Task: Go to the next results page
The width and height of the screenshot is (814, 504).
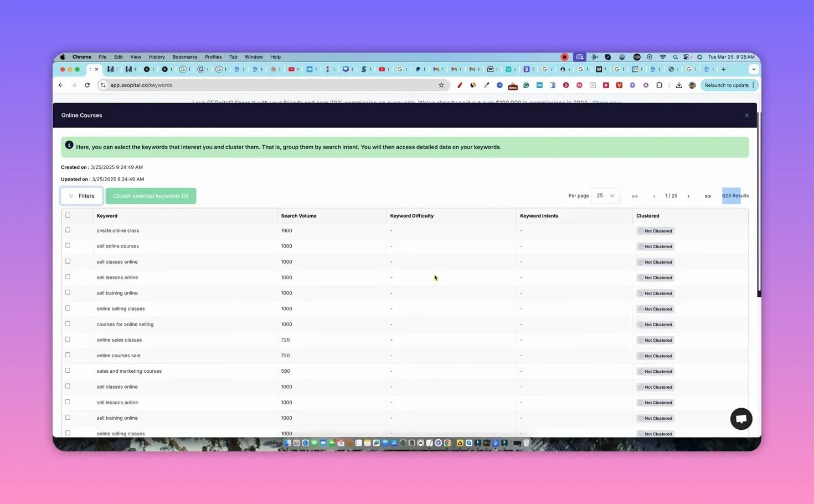Action: (688, 196)
